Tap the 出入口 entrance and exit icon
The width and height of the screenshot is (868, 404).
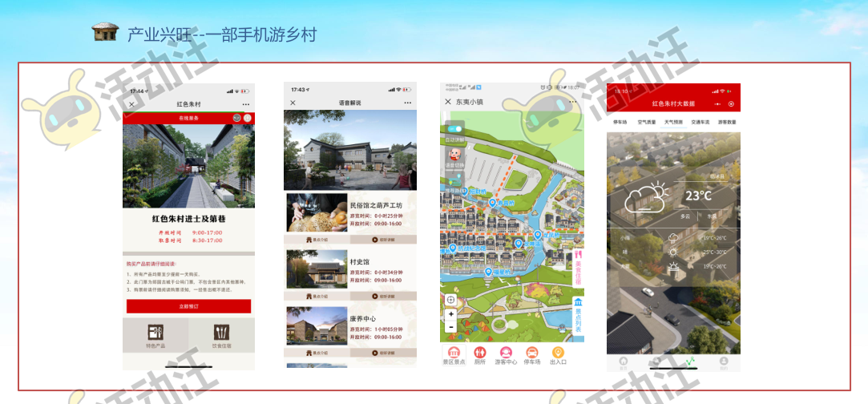pos(558,353)
